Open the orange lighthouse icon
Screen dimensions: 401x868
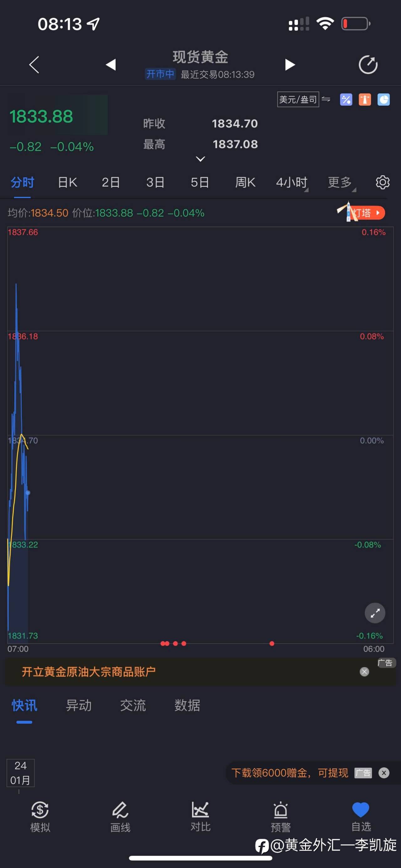point(365,100)
